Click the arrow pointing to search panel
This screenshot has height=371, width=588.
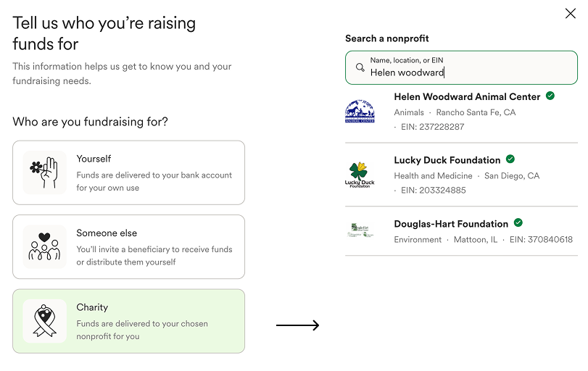(x=298, y=325)
